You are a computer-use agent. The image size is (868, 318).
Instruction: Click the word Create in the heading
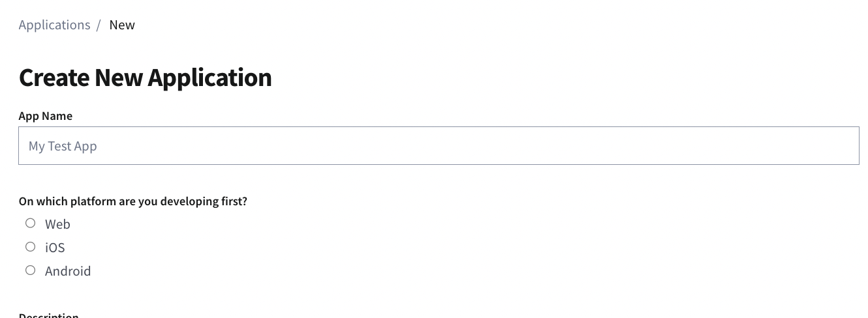pyautogui.click(x=54, y=78)
